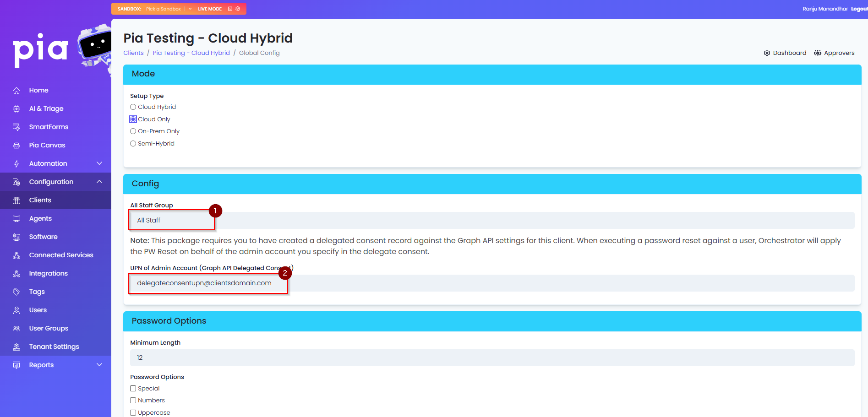The image size is (868, 417).
Task: Click the Agents menu label
Action: pos(40,218)
